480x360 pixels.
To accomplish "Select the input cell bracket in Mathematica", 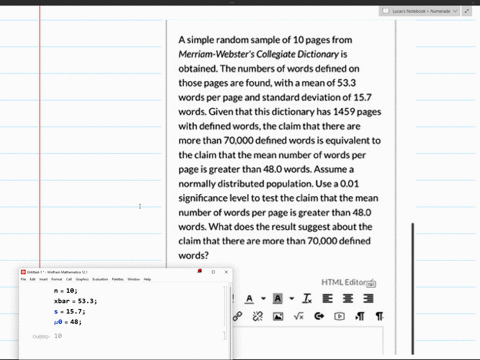I will 225,306.
